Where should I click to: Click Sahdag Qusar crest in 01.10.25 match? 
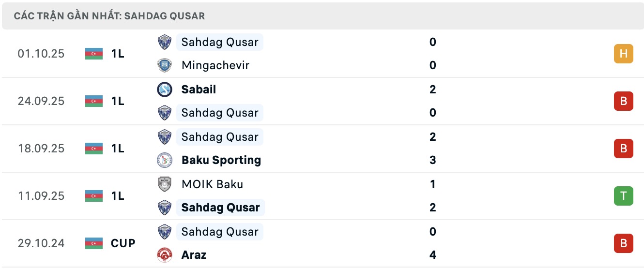coord(165,42)
